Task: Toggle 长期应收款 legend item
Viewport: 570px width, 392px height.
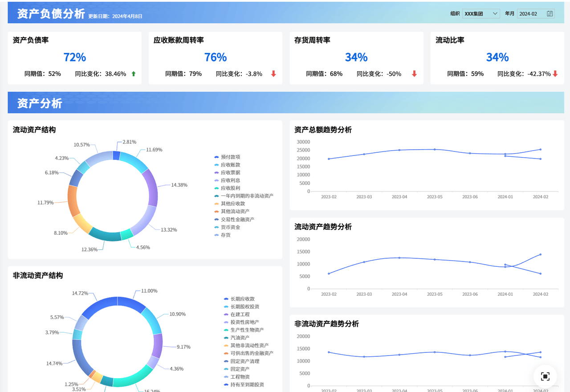Action: tap(239, 299)
